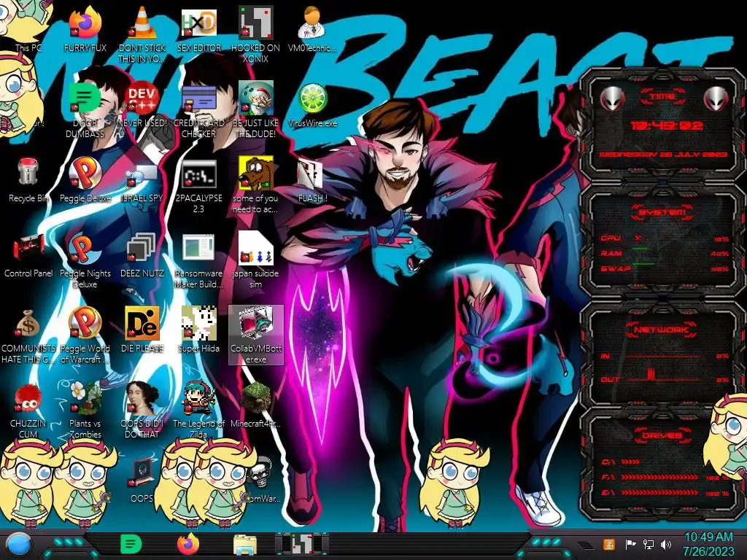Launch the Super Hilda game icon
Image resolution: width=747 pixels, height=560 pixels.
pos(198,330)
